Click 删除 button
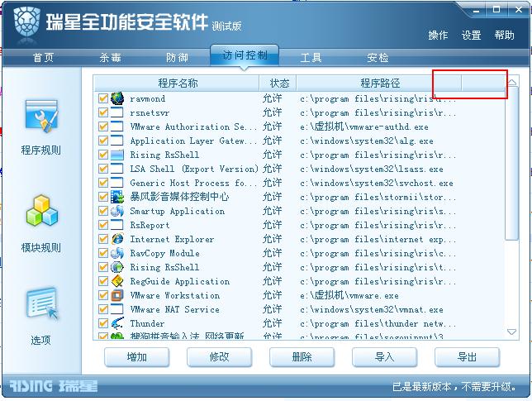 pyautogui.click(x=302, y=357)
